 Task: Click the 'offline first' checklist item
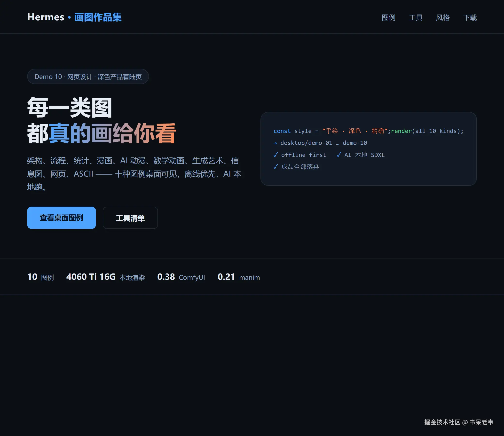click(x=300, y=155)
